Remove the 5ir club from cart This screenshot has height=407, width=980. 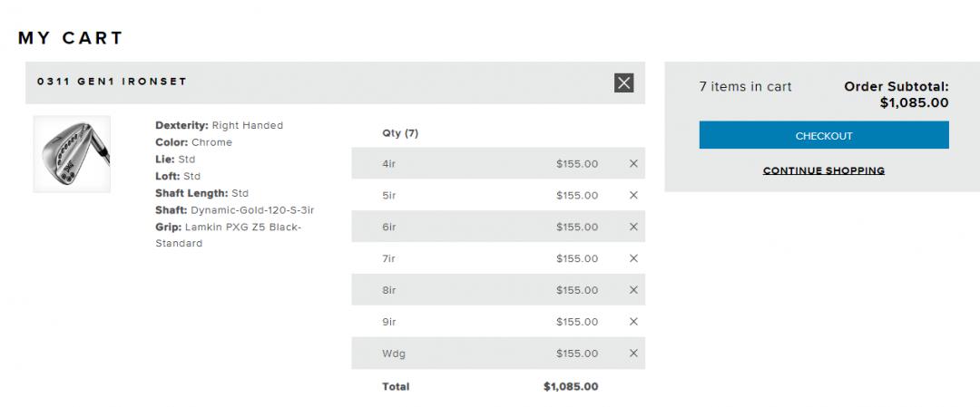tap(633, 196)
